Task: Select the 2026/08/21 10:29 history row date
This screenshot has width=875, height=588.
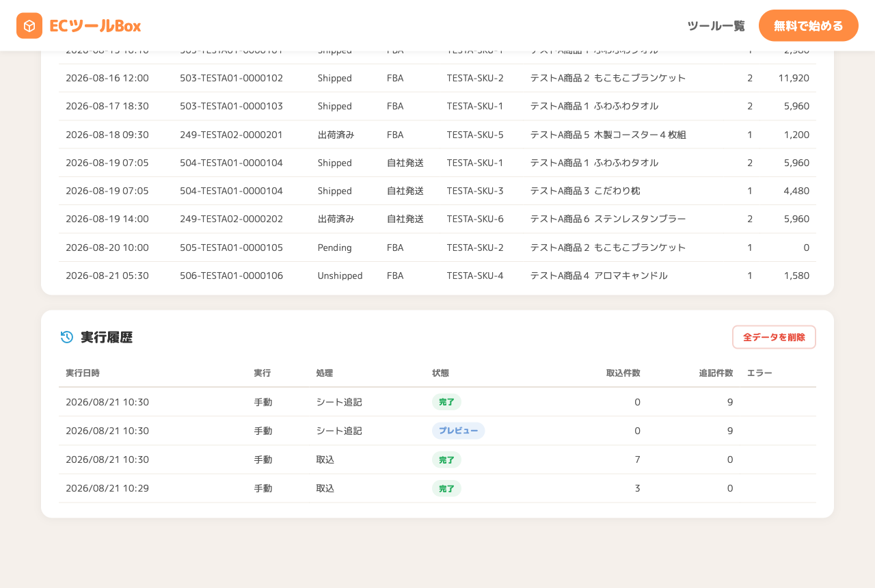Action: (107, 488)
